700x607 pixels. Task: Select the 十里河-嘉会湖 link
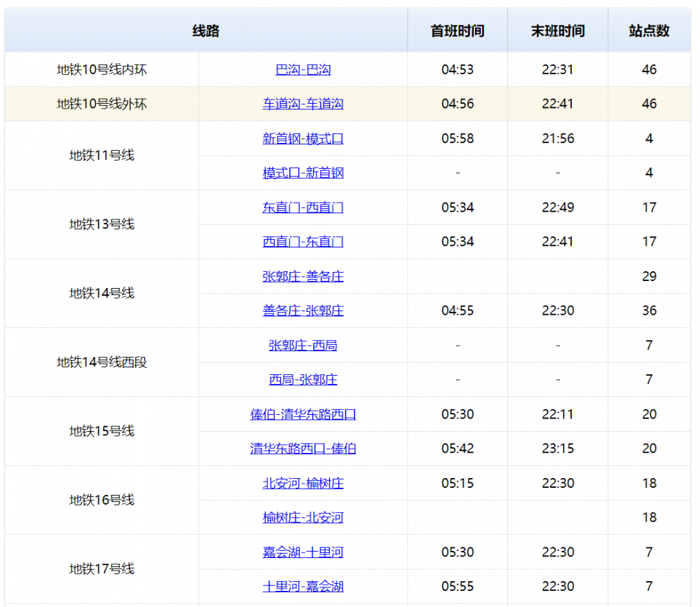click(x=303, y=587)
